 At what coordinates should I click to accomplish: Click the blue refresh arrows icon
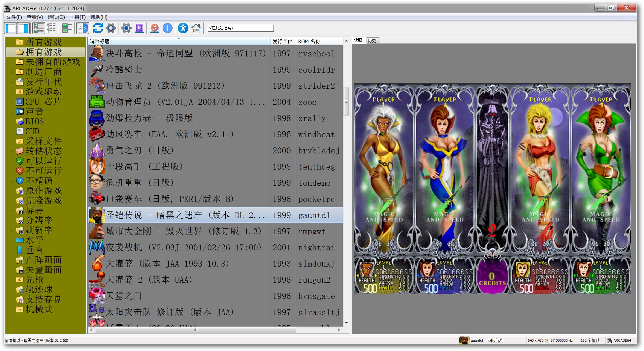[98, 28]
